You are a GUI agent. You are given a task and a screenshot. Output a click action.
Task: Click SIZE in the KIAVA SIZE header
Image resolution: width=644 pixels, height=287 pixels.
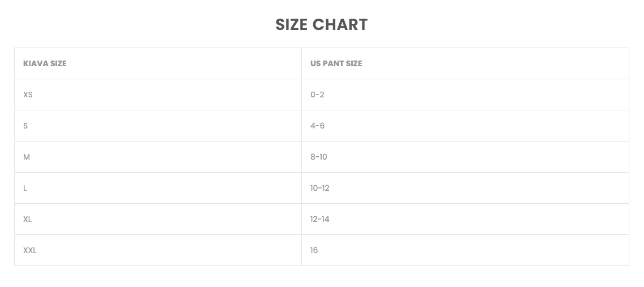pyautogui.click(x=58, y=63)
